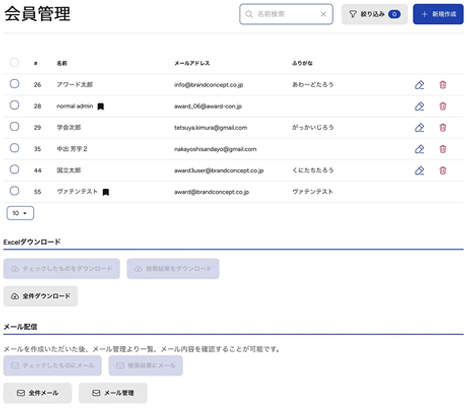Check the row for ID 26
The image size is (467, 411).
[14, 84]
